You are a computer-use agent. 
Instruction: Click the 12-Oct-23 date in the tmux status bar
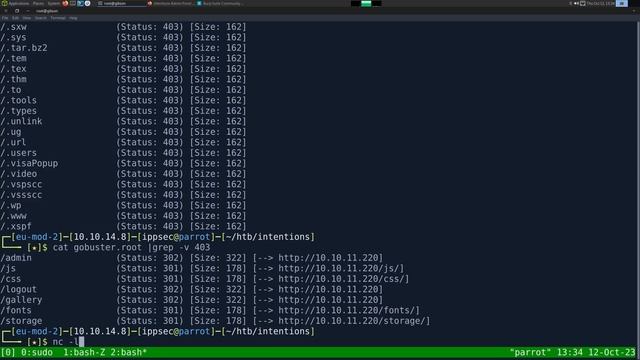pyautogui.click(x=611, y=352)
